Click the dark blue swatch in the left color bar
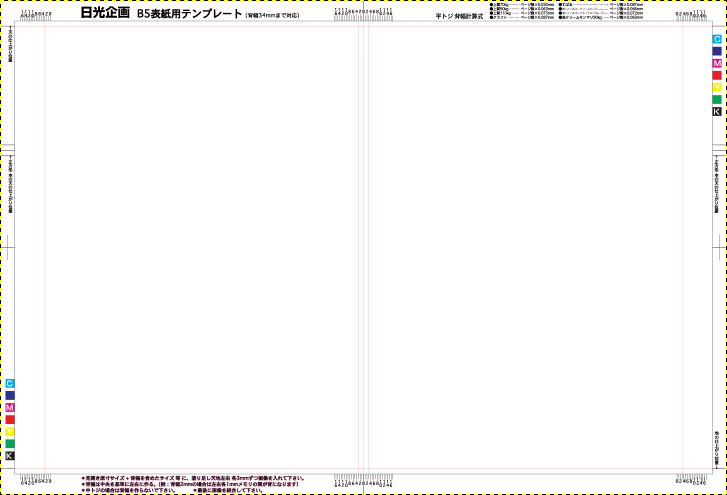Image resolution: width=727 pixels, height=495 pixels. pyautogui.click(x=10, y=395)
